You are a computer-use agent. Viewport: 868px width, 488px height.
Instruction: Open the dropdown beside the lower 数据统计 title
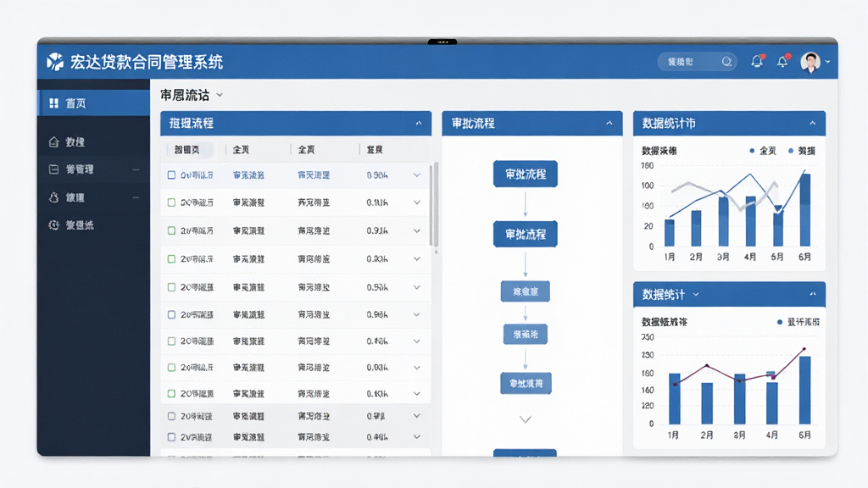(696, 295)
